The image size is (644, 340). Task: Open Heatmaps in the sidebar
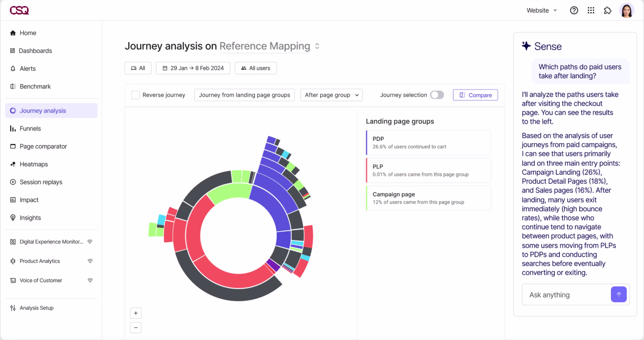point(34,164)
